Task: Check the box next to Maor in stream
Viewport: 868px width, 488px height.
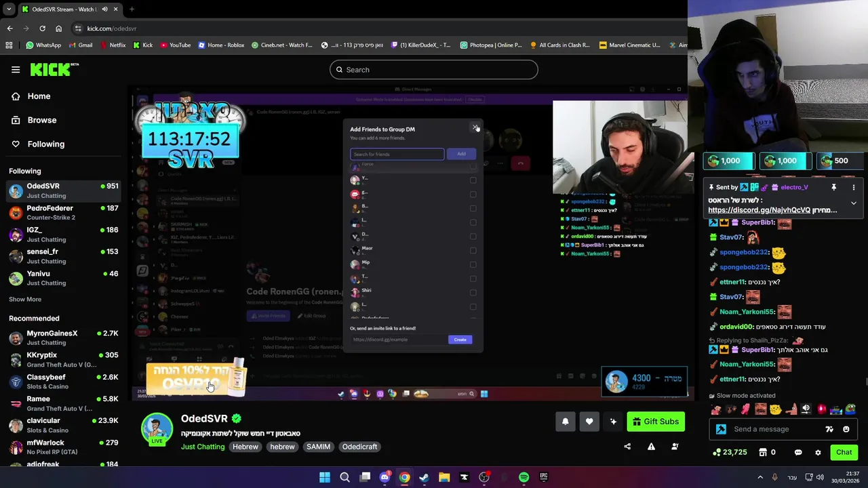Action: (x=473, y=251)
